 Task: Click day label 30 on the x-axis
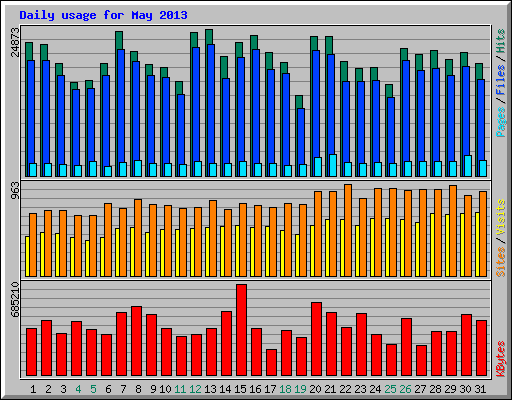[x=465, y=389]
